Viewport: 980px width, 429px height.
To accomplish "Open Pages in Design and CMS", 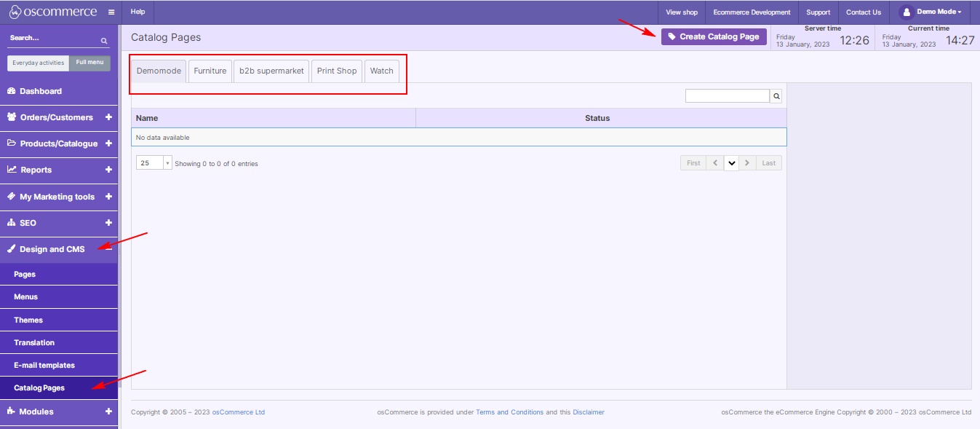I will tap(58, 275).
